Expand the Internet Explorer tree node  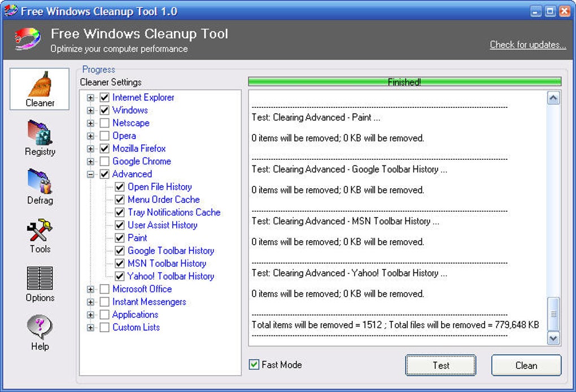(90, 98)
